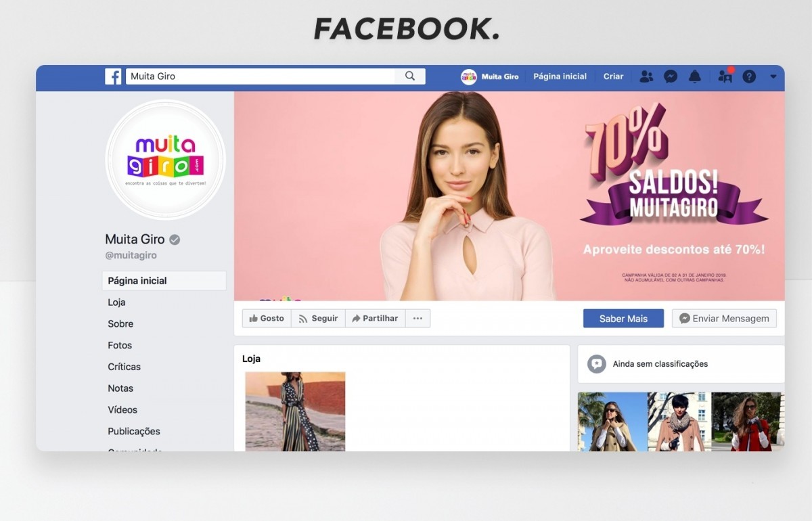The height and width of the screenshot is (521, 812).
Task: Click the @muitagiro username
Action: pyautogui.click(x=131, y=256)
